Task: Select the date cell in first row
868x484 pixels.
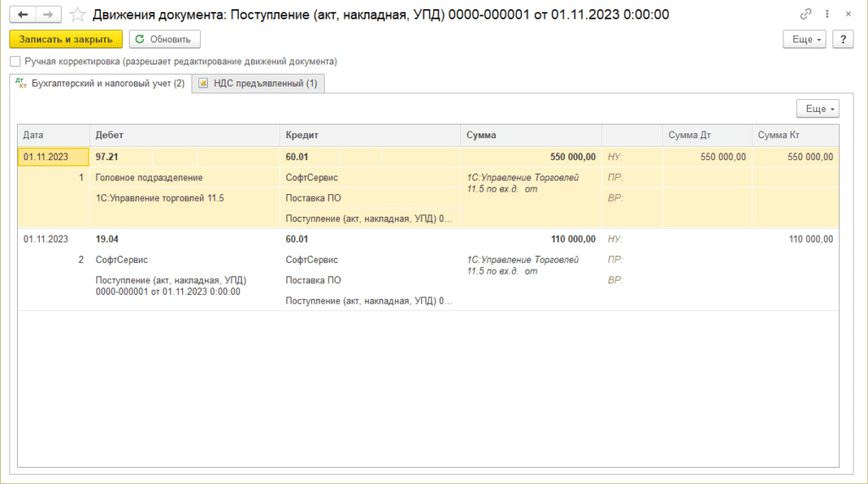Action: click(x=53, y=157)
